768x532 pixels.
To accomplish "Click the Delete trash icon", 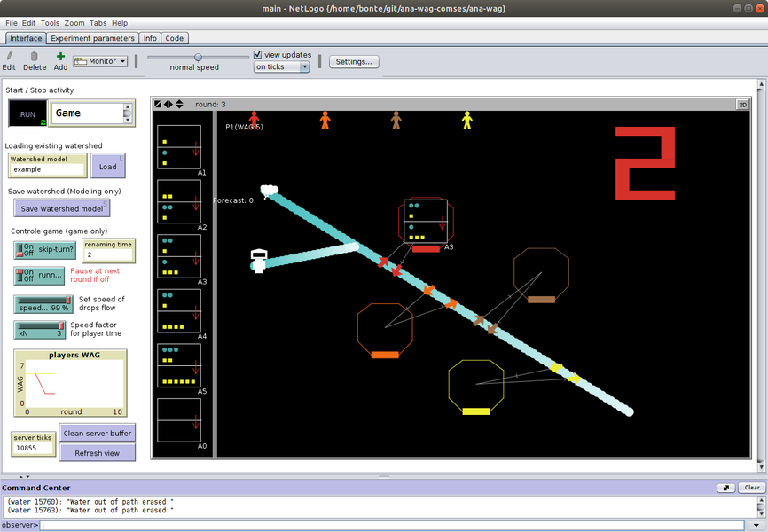I will click(x=35, y=56).
